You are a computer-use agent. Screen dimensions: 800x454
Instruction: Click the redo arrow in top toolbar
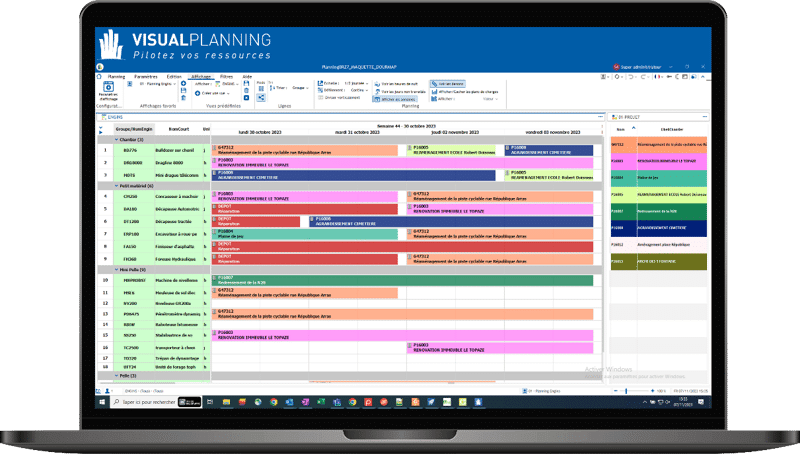(643, 77)
